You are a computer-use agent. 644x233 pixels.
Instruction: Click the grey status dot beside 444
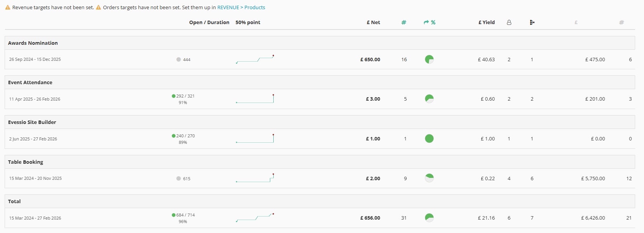pyautogui.click(x=179, y=59)
